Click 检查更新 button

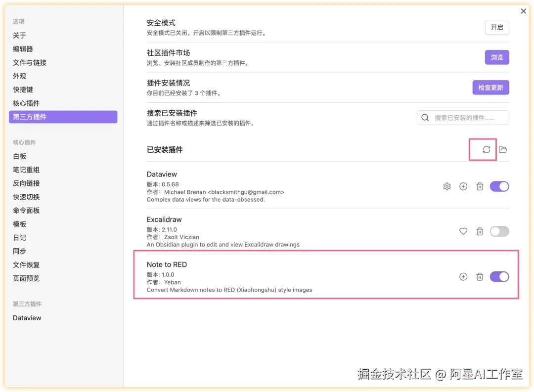(x=491, y=87)
